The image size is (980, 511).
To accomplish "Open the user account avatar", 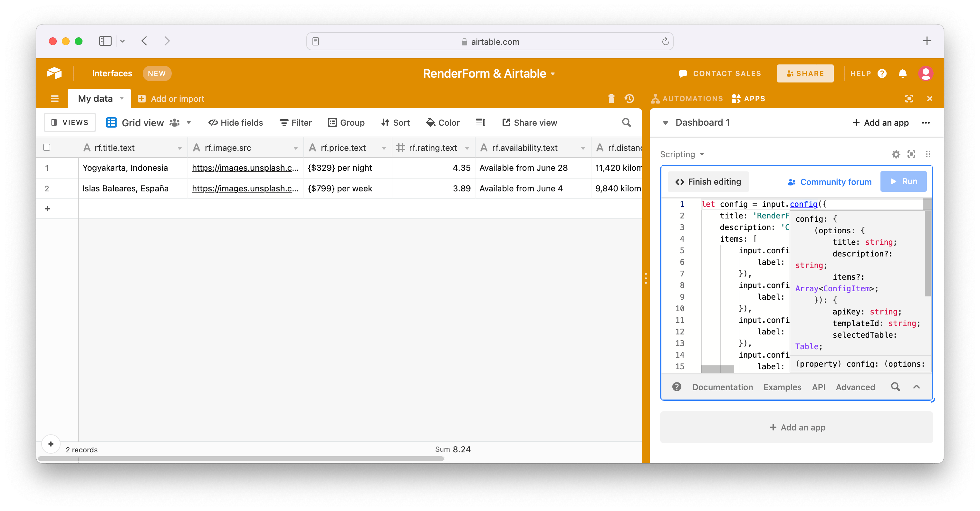I will pos(925,73).
